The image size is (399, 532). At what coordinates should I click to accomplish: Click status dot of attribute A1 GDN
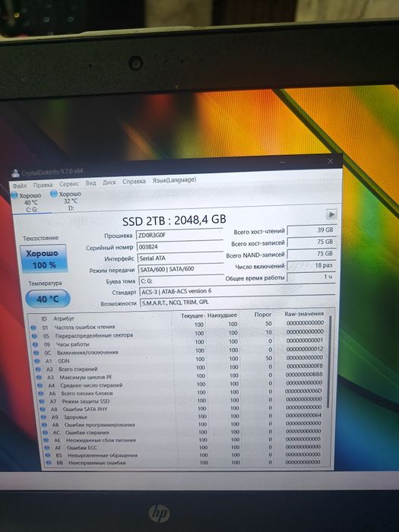(38, 361)
